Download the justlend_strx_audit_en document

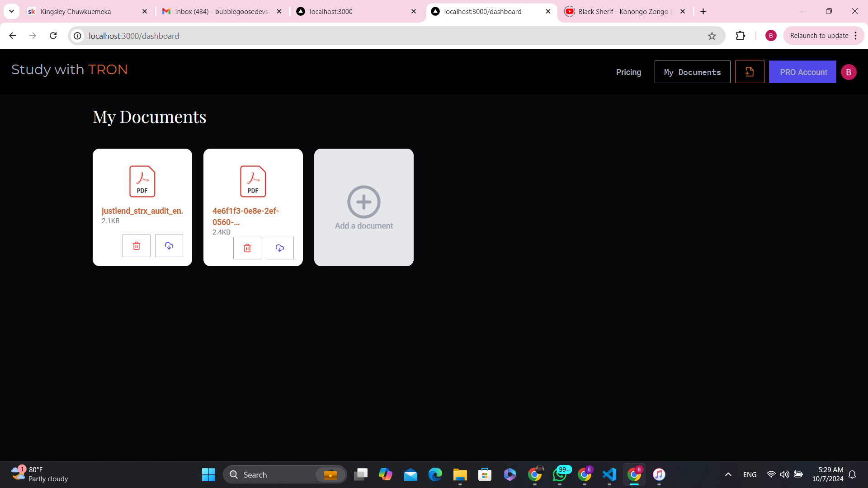pyautogui.click(x=169, y=246)
